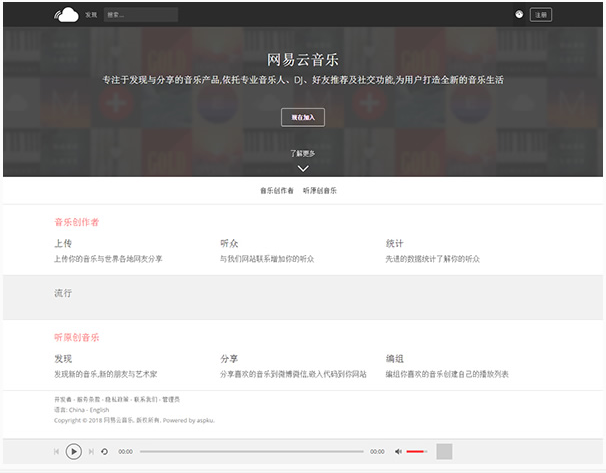Click the 分享 heading

click(x=229, y=359)
